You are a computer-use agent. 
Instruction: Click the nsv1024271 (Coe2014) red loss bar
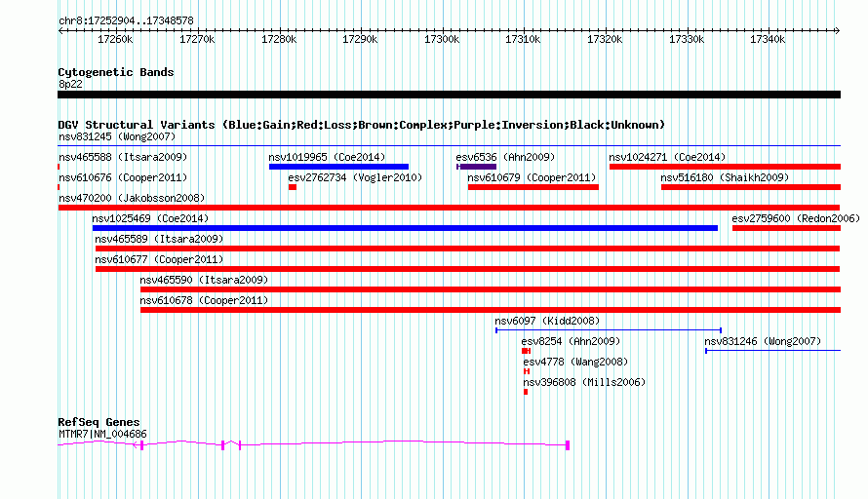pos(725,167)
